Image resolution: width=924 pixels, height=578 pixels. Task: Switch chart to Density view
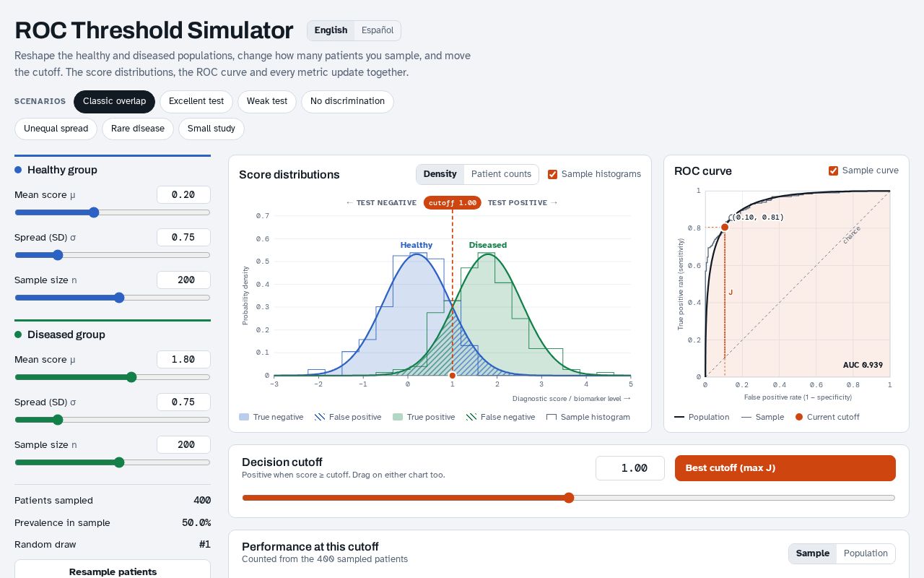[440, 174]
